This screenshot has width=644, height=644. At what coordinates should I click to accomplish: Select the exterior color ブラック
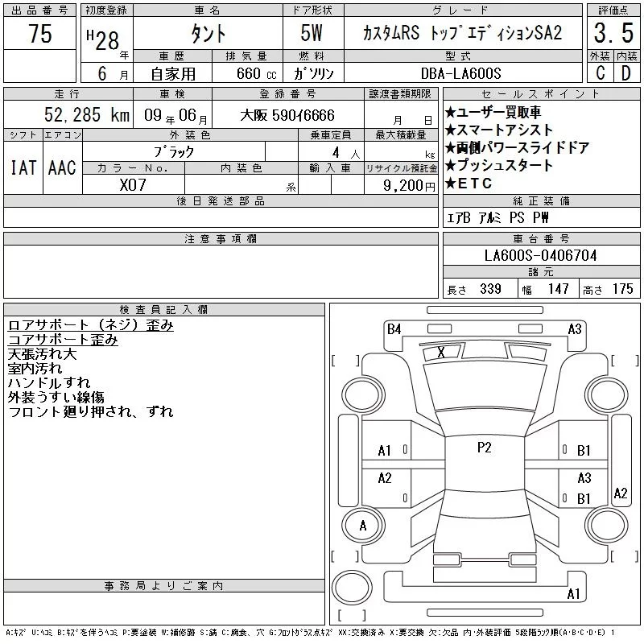click(174, 152)
